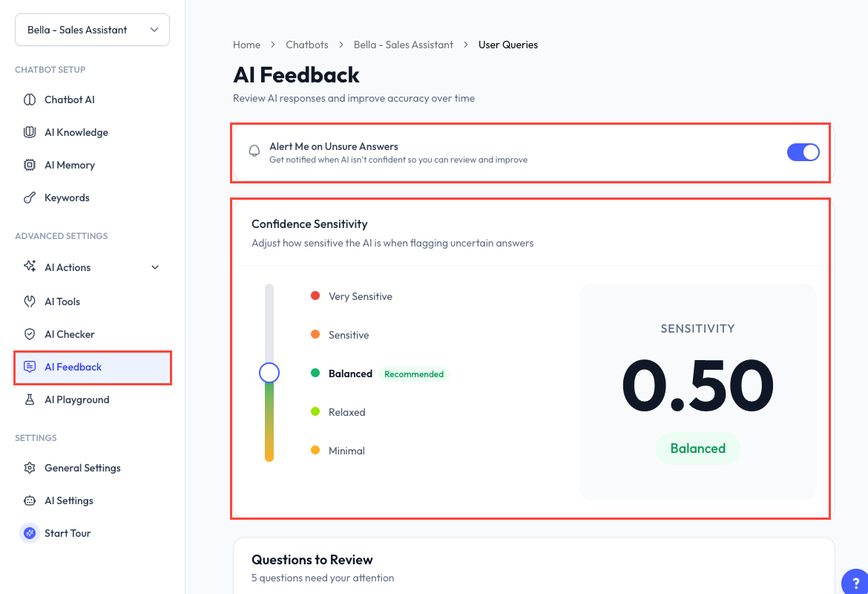
Task: Click the green Balanced pill under 0.50
Action: coord(697,448)
